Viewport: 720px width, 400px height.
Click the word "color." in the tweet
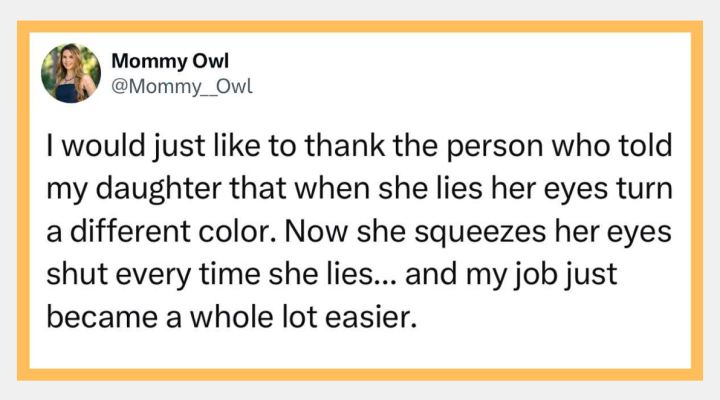pos(238,231)
